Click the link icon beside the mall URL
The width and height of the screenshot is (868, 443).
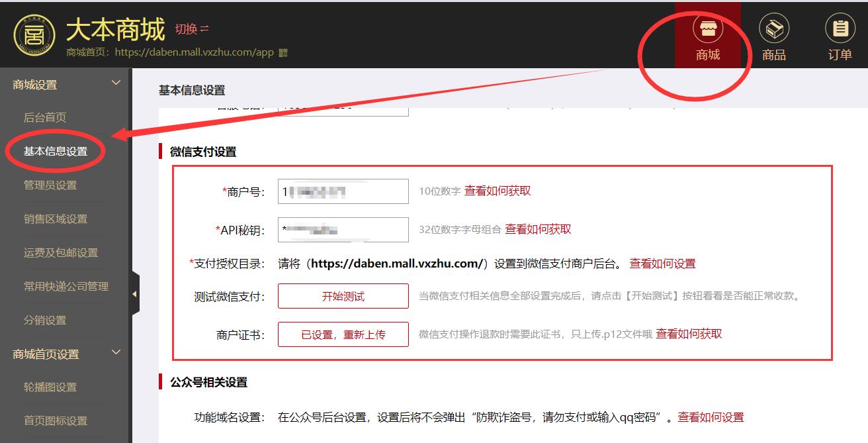coord(283,52)
